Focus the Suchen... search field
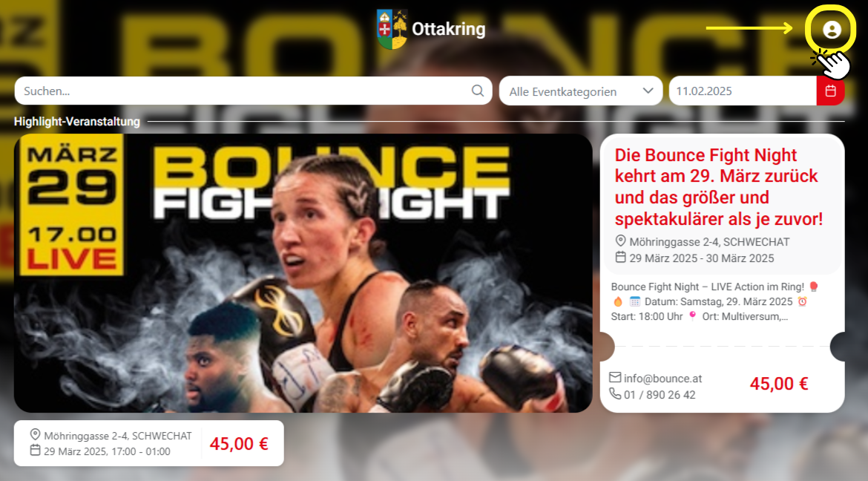Screen dimensions: 868x481 (253, 91)
